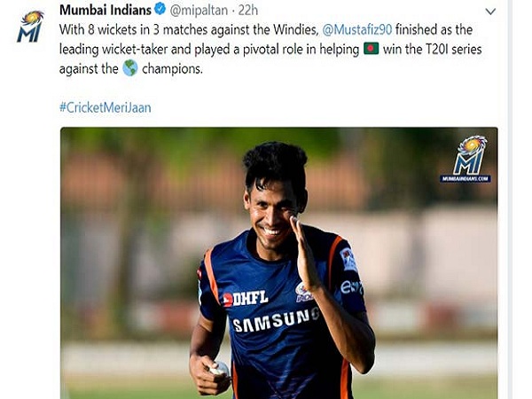This screenshot has width=532, height=399.
Task: Click the Mumbai Indians account name
Action: pos(106,10)
